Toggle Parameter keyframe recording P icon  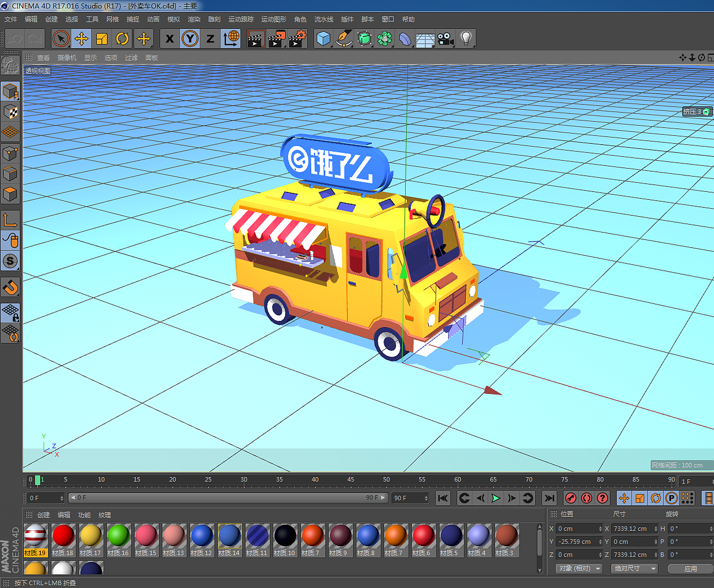click(672, 498)
